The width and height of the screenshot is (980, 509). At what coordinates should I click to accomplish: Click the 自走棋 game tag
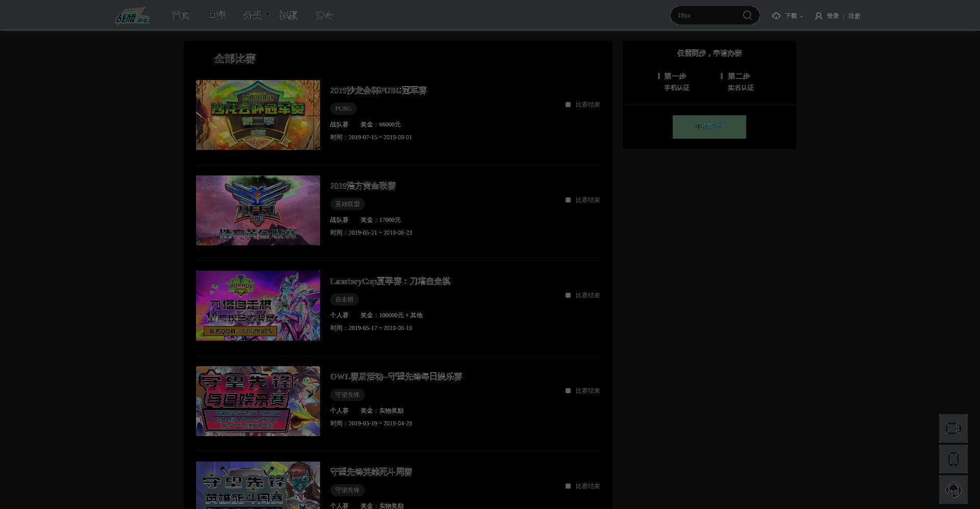tap(345, 299)
